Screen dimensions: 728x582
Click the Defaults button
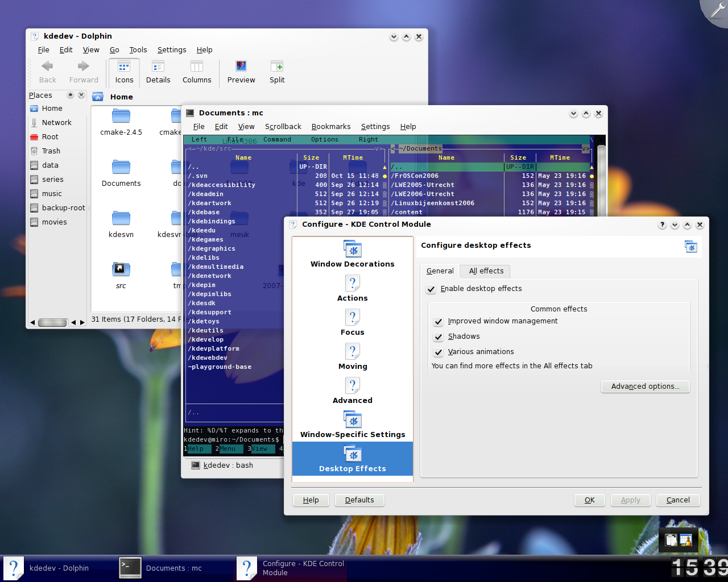pyautogui.click(x=359, y=500)
